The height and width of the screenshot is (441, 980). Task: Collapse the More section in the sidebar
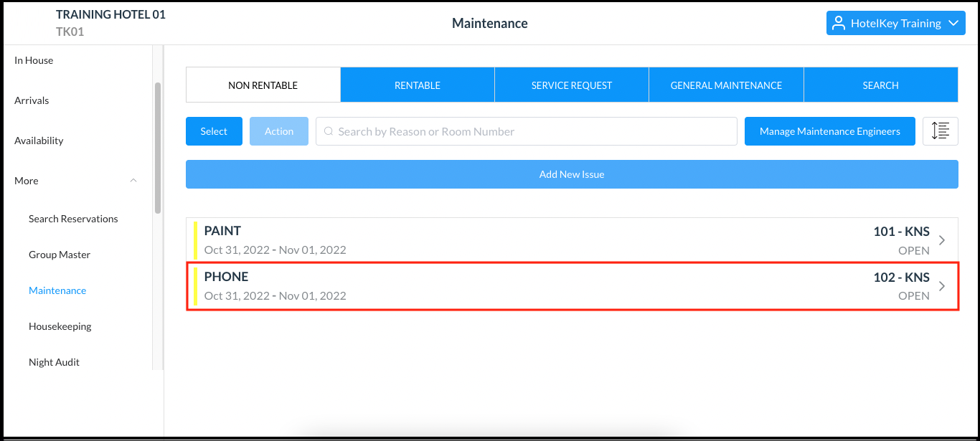pos(133,181)
